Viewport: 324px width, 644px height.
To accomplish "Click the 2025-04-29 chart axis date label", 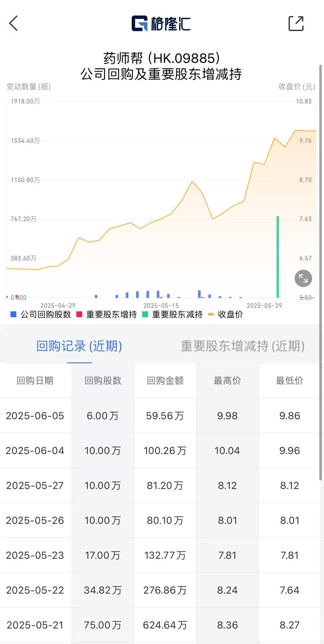I will 58,305.
